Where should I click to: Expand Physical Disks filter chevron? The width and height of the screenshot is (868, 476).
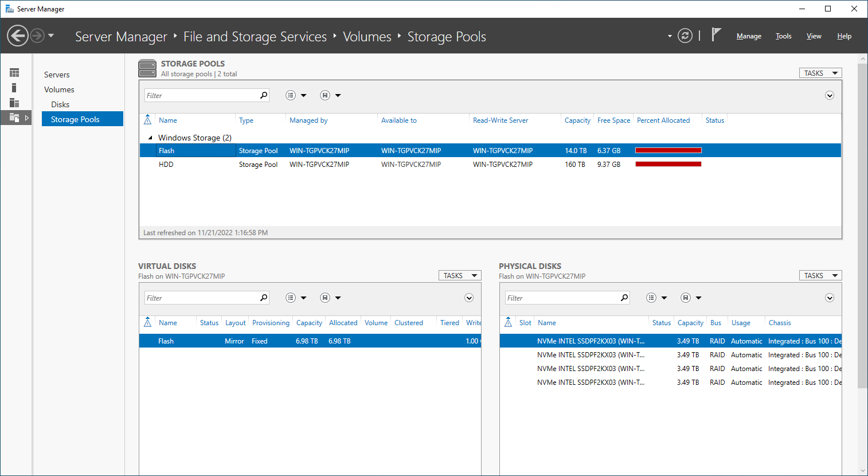pyautogui.click(x=830, y=298)
